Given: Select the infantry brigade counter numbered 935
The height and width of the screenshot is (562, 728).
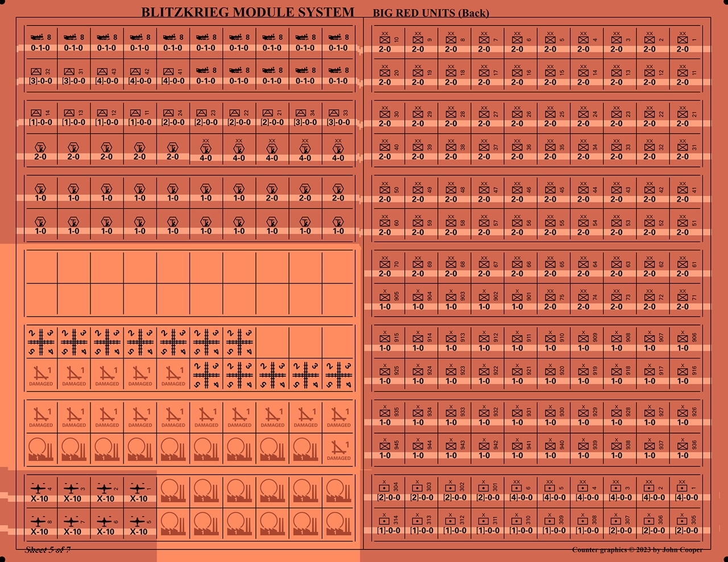Looking at the screenshot, I should coord(389,416).
